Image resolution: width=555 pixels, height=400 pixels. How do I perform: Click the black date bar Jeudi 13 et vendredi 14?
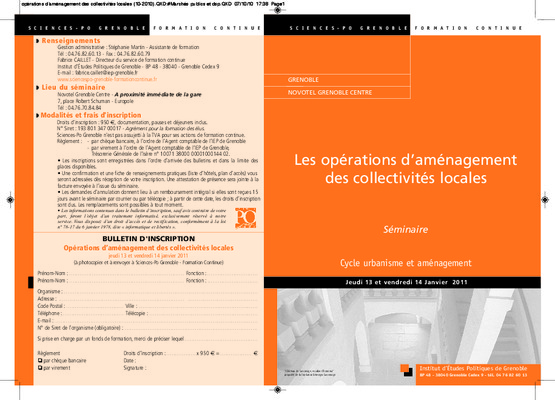402,282
